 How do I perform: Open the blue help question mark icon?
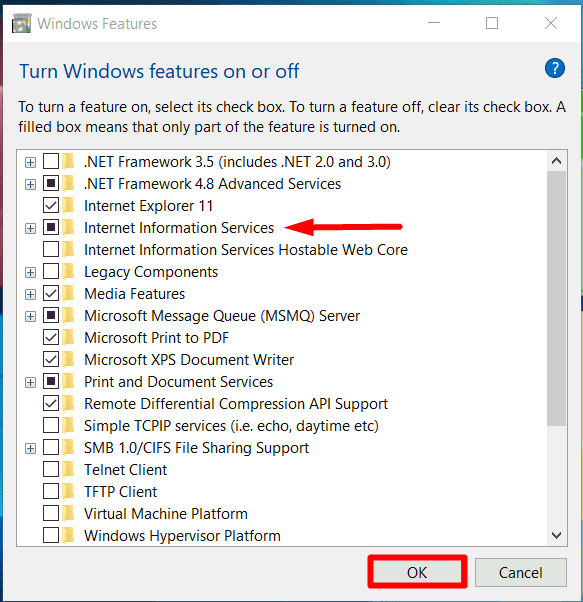point(555,68)
